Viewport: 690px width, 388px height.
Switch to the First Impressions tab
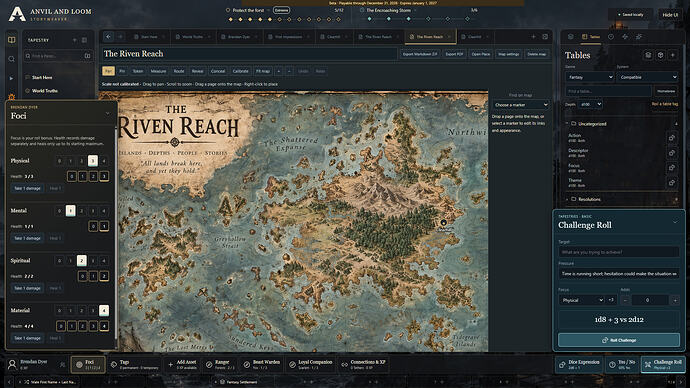pos(289,37)
